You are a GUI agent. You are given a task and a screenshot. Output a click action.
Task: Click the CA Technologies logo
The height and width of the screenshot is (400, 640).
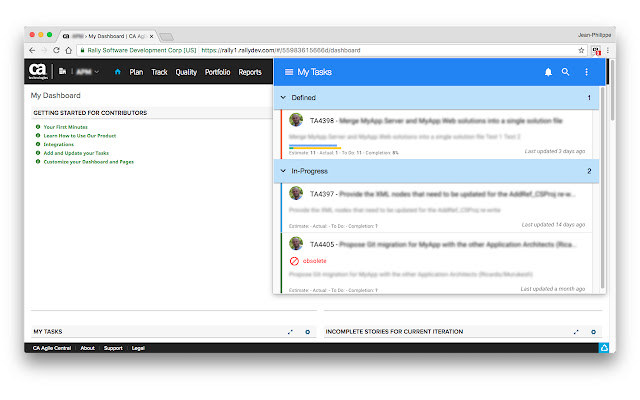pos(38,71)
